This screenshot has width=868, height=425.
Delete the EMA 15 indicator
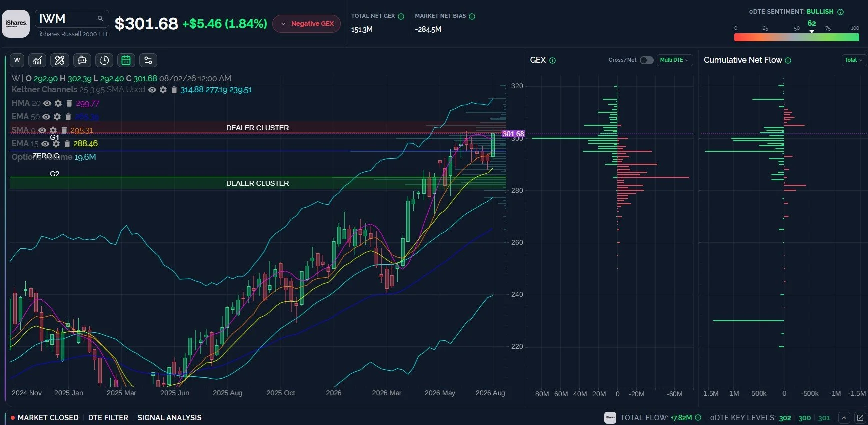[x=67, y=144]
